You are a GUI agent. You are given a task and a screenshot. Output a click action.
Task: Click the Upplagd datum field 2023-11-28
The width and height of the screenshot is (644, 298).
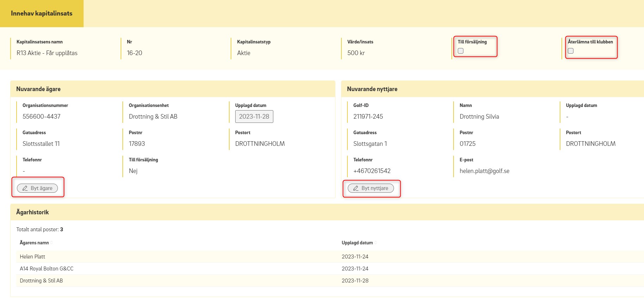(x=254, y=117)
